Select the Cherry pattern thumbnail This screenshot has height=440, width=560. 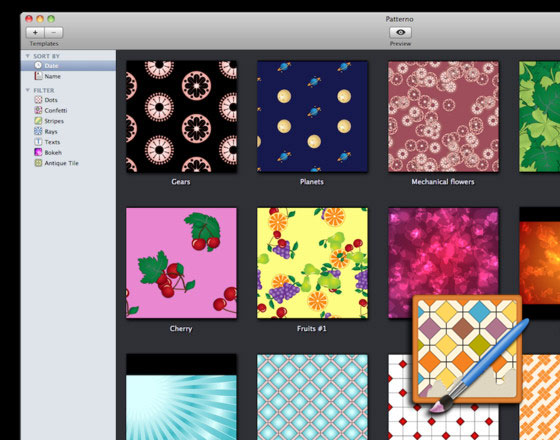coord(181,263)
